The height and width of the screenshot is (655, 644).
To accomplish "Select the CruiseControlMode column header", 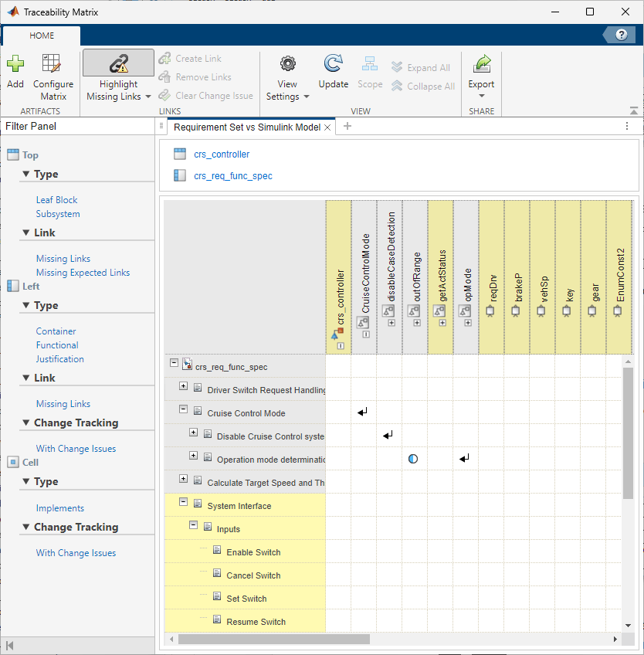I will [364, 277].
